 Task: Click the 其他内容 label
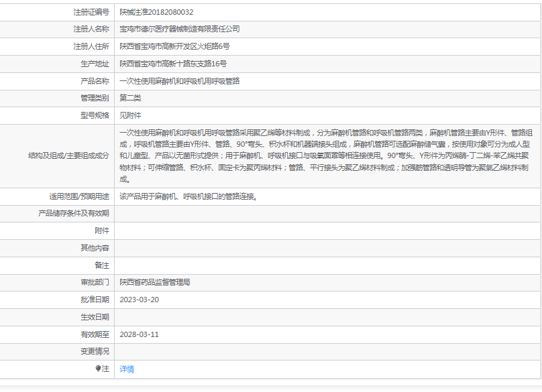[x=95, y=248]
